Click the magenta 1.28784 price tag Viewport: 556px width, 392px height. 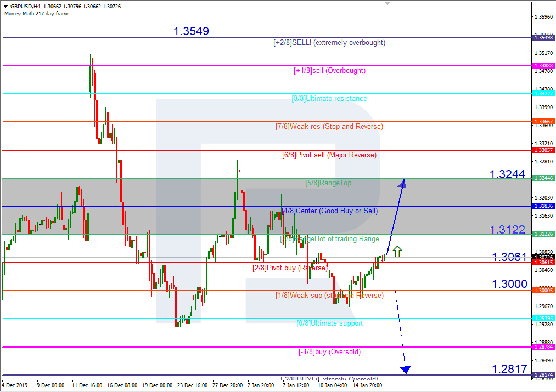click(543, 346)
